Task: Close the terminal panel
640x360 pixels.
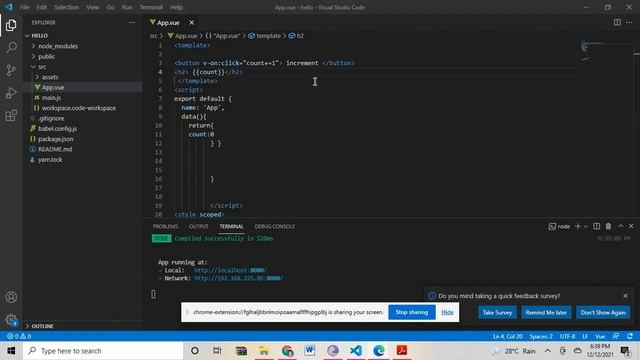Action: click(x=631, y=226)
